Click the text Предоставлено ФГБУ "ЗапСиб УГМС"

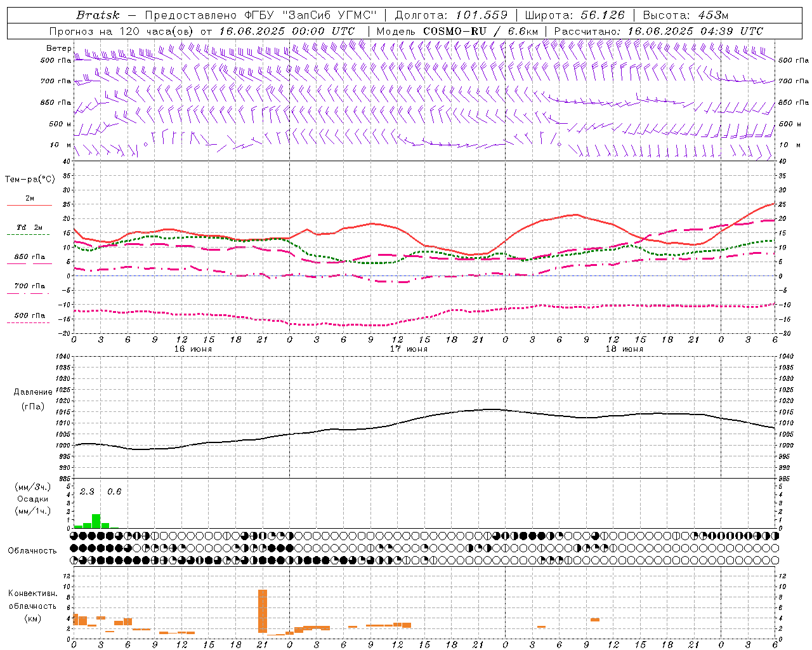[x=261, y=15]
